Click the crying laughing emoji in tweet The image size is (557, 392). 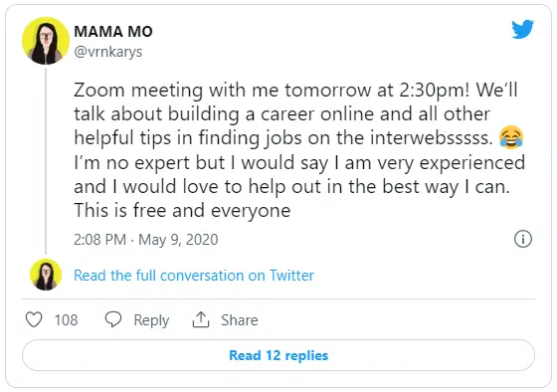(511, 137)
